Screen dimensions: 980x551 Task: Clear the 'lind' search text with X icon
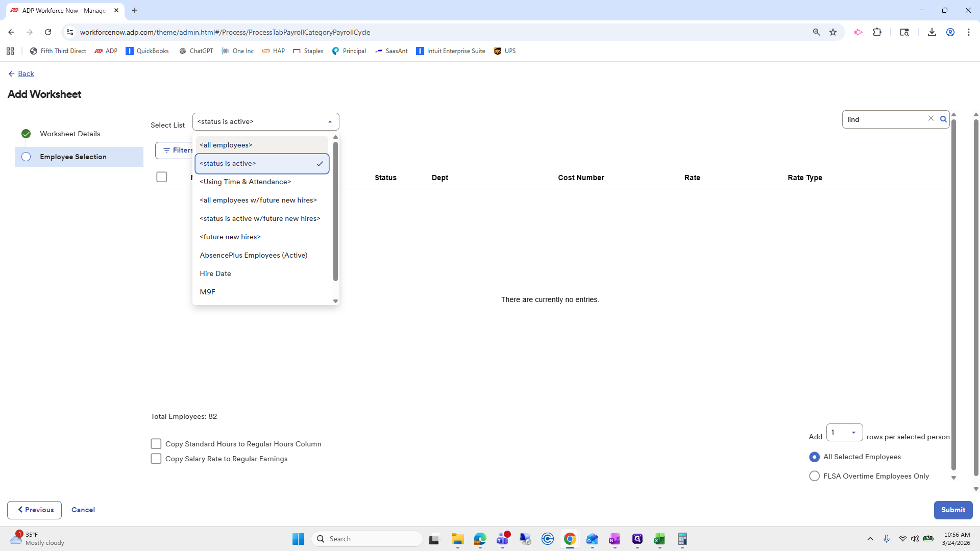tap(931, 118)
